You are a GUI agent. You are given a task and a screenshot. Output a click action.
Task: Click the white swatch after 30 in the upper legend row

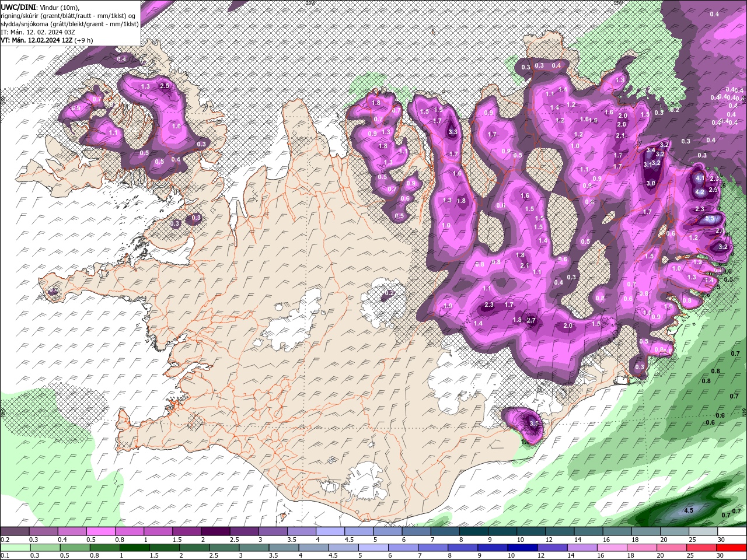point(733,531)
